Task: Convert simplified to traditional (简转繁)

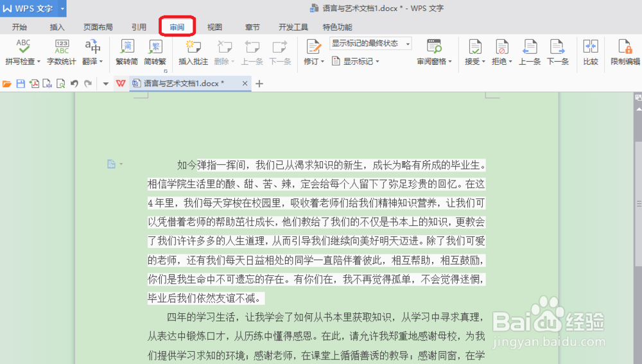Action: point(155,51)
